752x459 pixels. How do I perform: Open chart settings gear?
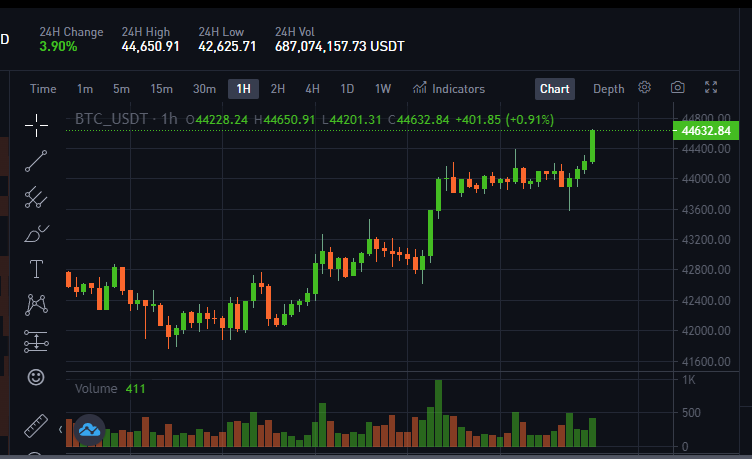(645, 87)
